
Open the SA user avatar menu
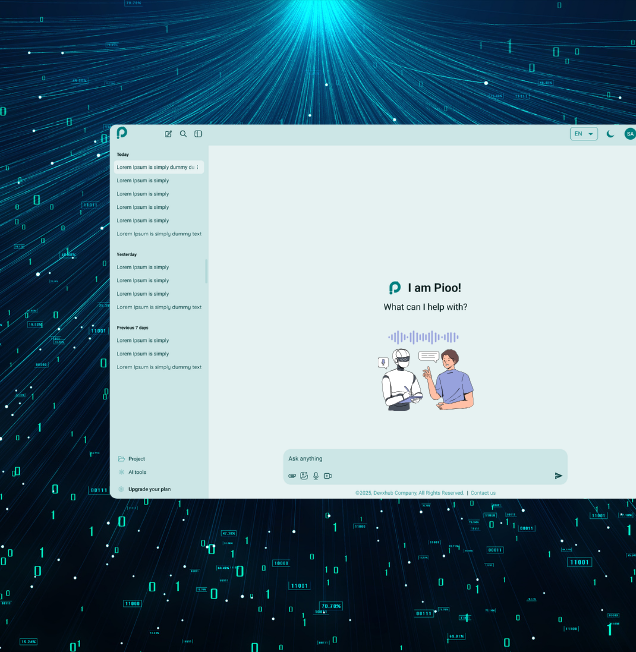point(630,134)
